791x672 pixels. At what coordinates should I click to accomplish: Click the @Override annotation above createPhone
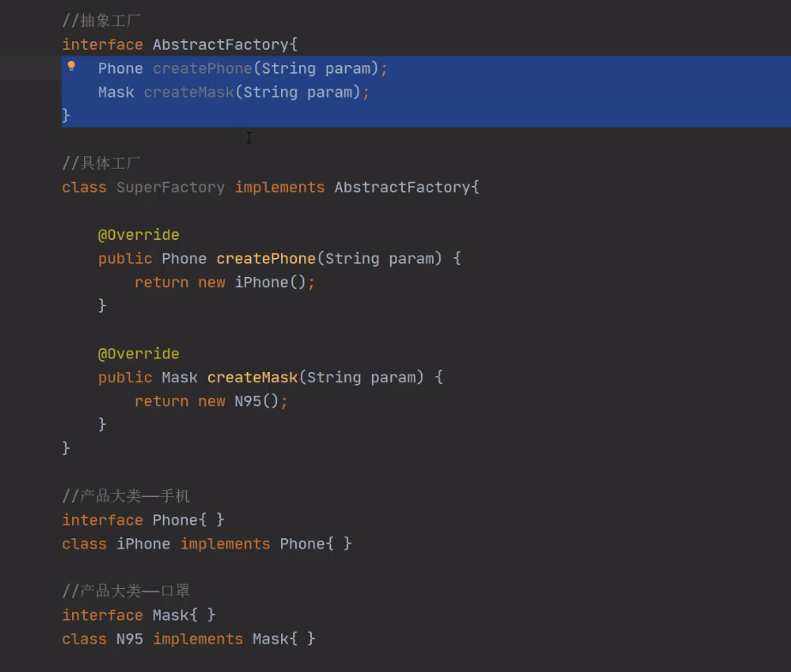(x=139, y=235)
